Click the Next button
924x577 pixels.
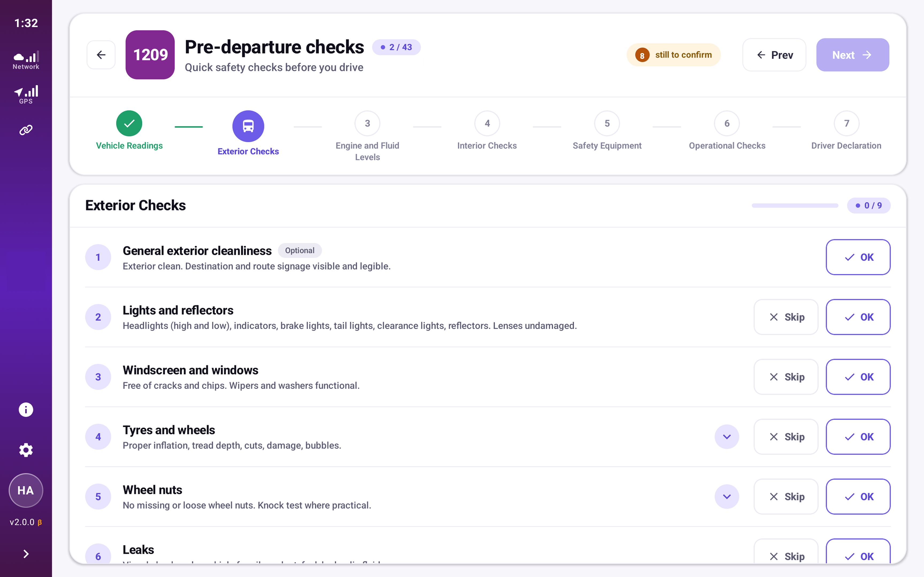(x=853, y=55)
